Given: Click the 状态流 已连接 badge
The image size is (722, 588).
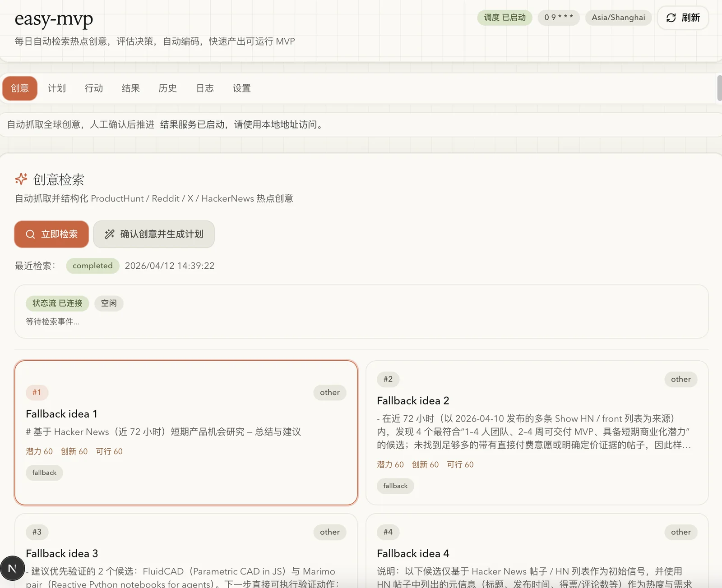Looking at the screenshot, I should coord(57,303).
